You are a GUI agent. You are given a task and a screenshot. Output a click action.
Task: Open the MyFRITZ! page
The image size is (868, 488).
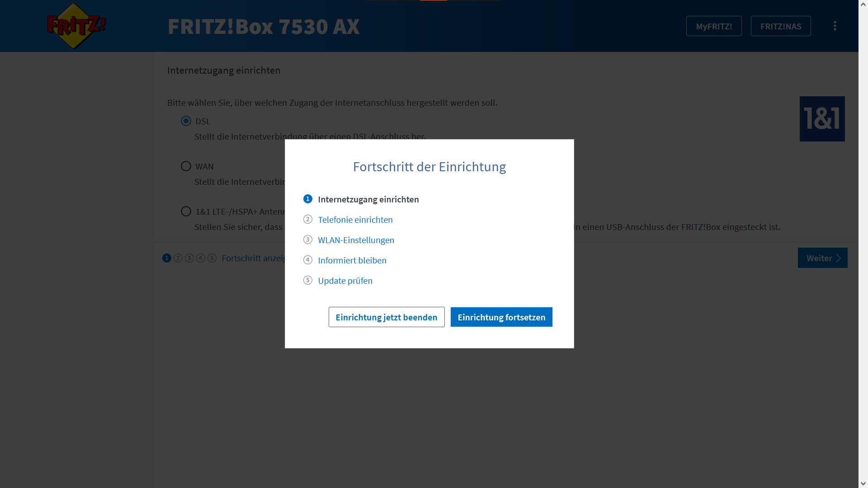pos(714,26)
